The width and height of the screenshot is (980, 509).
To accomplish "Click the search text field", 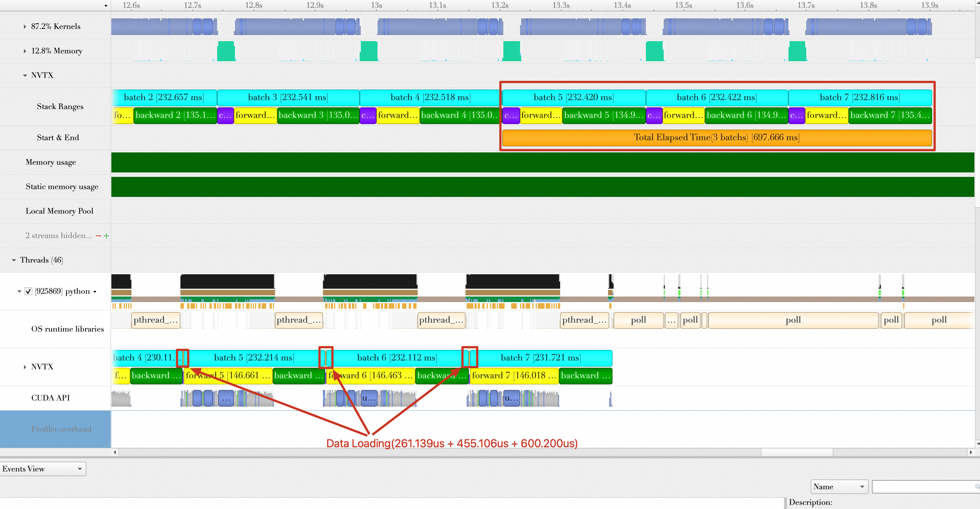I will coord(923,486).
